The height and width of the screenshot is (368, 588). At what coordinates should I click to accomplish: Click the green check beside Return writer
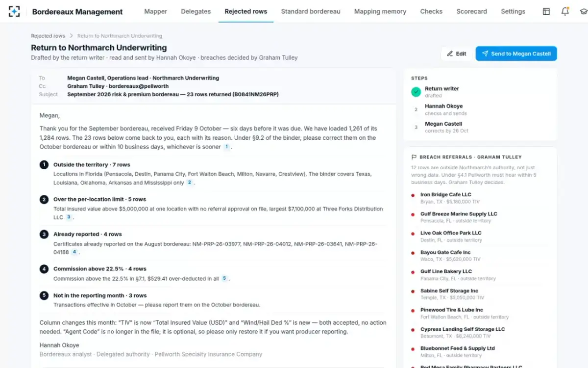pyautogui.click(x=416, y=92)
